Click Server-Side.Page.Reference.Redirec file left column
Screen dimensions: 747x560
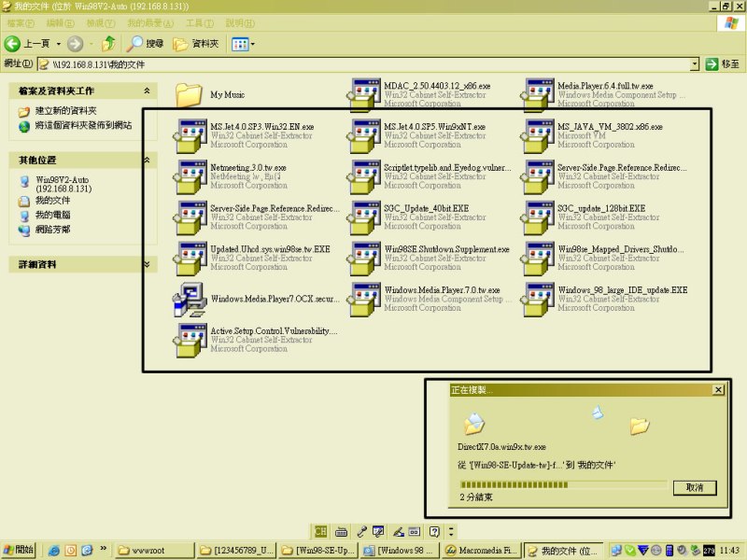(x=190, y=217)
